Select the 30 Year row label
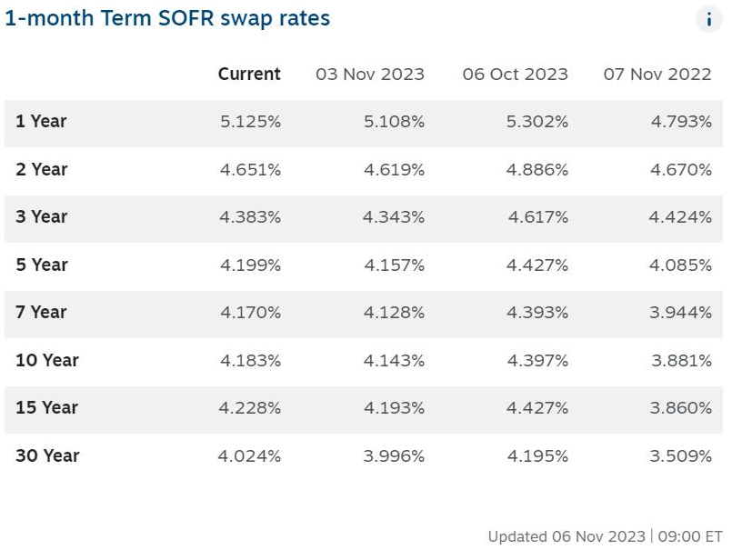Image resolution: width=732 pixels, height=560 pixels. pyautogui.click(x=47, y=455)
